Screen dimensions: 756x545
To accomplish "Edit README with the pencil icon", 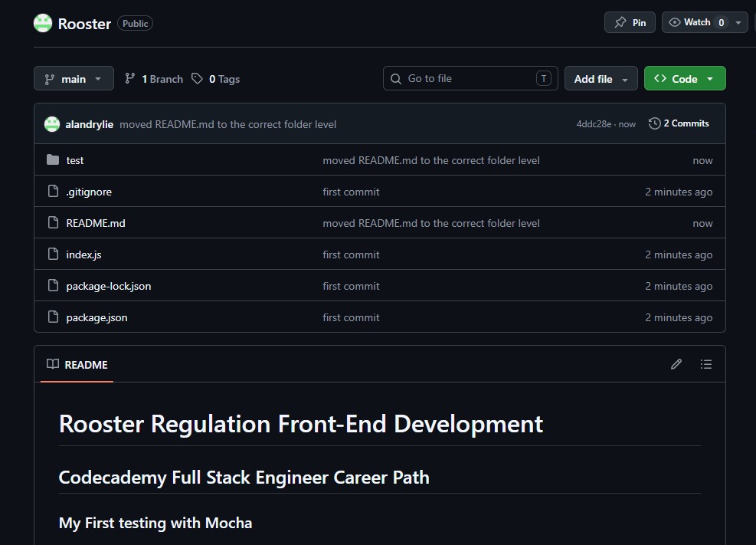I will coord(676,364).
